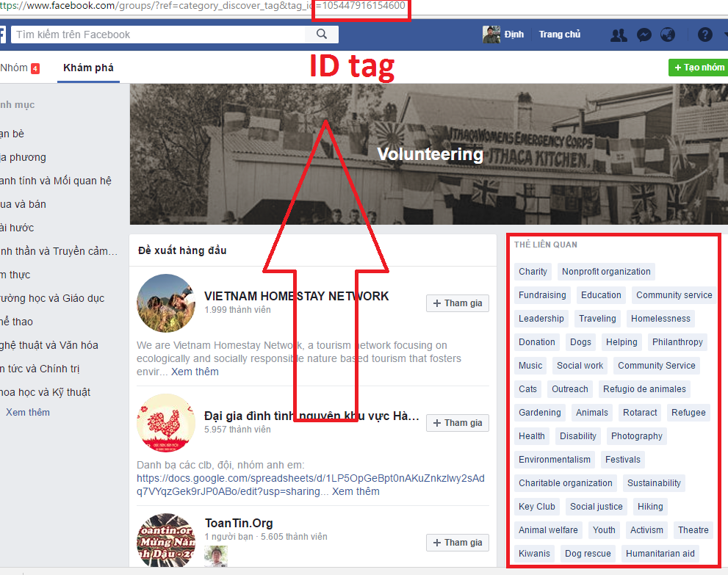Open the Festivals tag
The height and width of the screenshot is (575, 728).
[623, 460]
